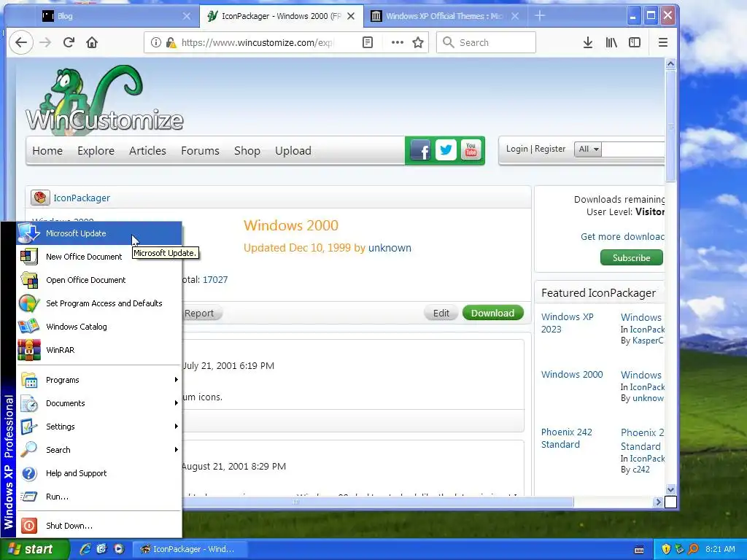
Task: Open the page actions three-dot menu
Action: click(x=397, y=42)
